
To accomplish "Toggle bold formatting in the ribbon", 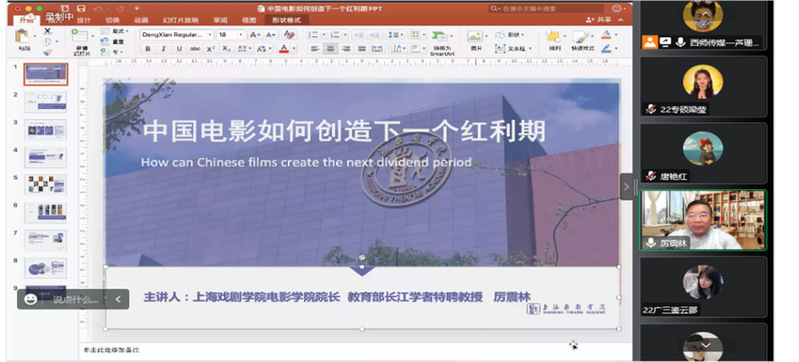I will 148,49.
